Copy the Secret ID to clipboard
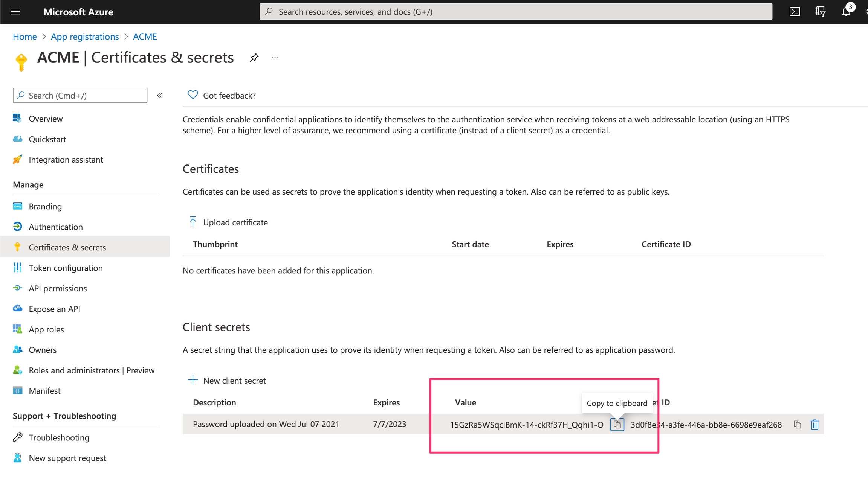 (x=797, y=425)
